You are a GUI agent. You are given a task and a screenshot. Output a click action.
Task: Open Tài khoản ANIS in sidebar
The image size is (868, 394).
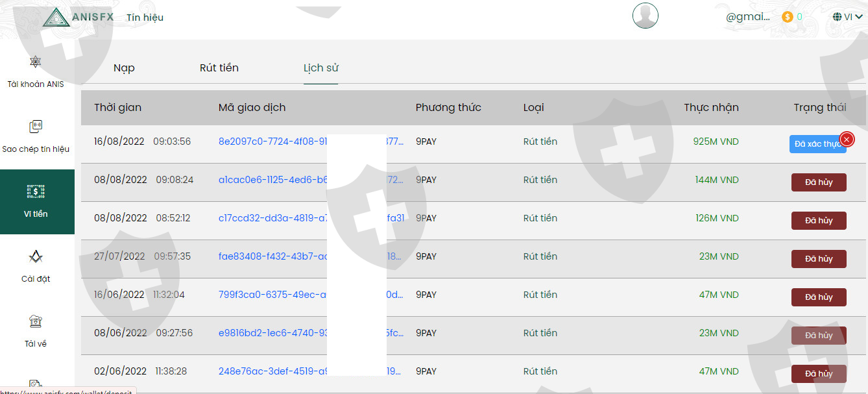tap(36, 71)
